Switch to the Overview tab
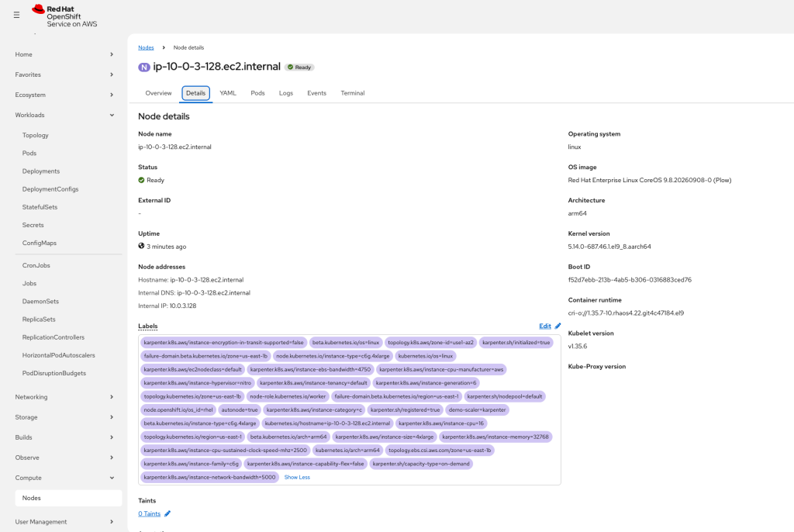This screenshot has width=794, height=532. [158, 93]
